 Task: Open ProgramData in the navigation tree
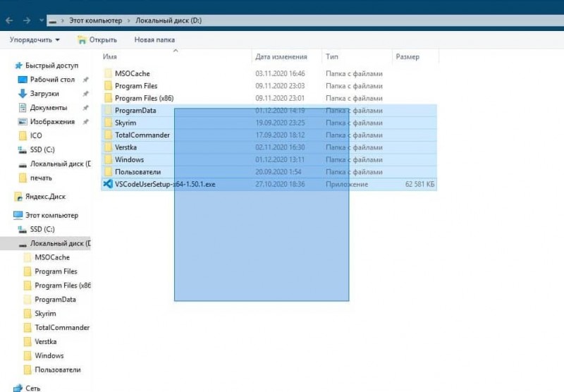pos(56,300)
